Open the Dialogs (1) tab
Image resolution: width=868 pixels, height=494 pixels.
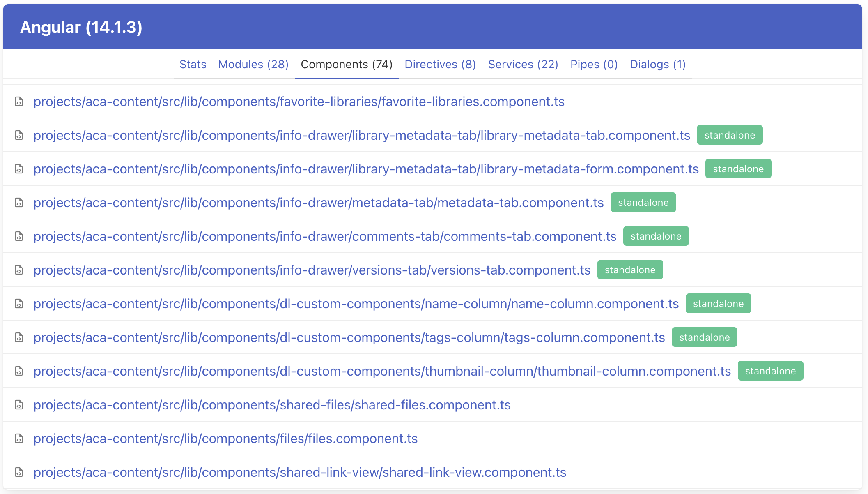click(x=657, y=64)
